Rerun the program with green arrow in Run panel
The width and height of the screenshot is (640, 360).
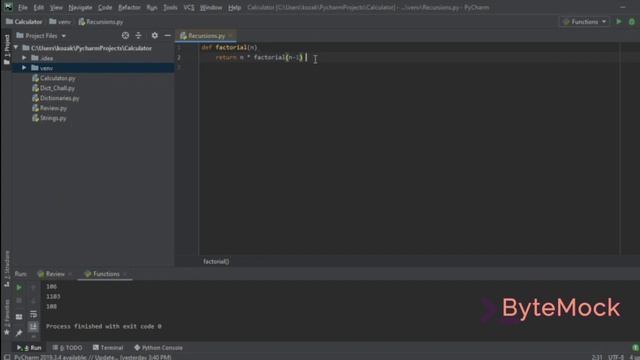click(x=19, y=288)
